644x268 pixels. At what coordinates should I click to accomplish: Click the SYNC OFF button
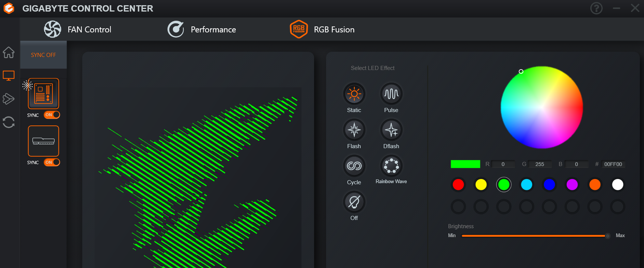44,55
